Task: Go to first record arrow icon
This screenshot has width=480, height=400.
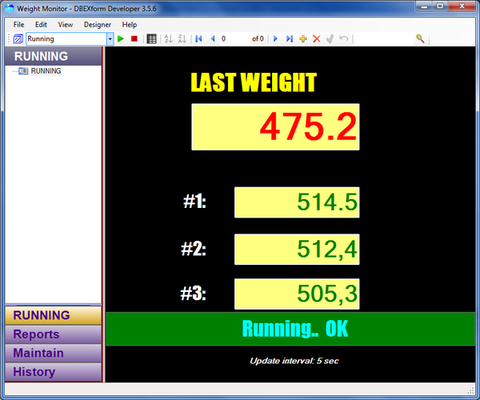Action: click(199, 39)
